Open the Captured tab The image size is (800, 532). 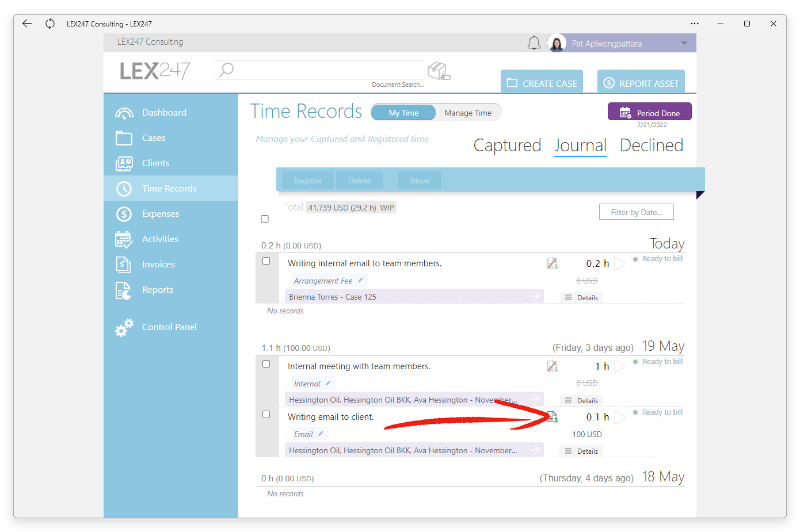[x=507, y=146]
